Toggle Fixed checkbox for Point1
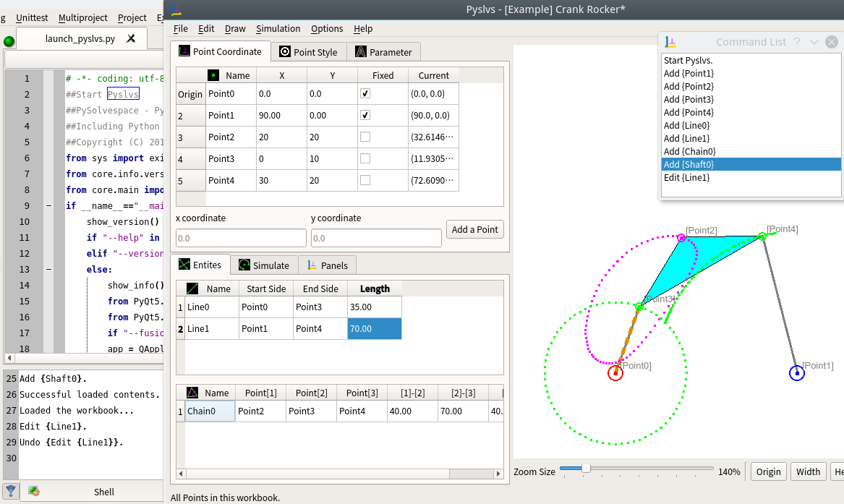Viewport: 844px width, 504px height. coord(365,115)
